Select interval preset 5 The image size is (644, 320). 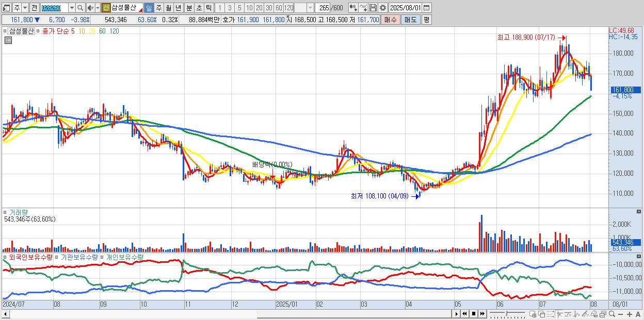(x=239, y=8)
